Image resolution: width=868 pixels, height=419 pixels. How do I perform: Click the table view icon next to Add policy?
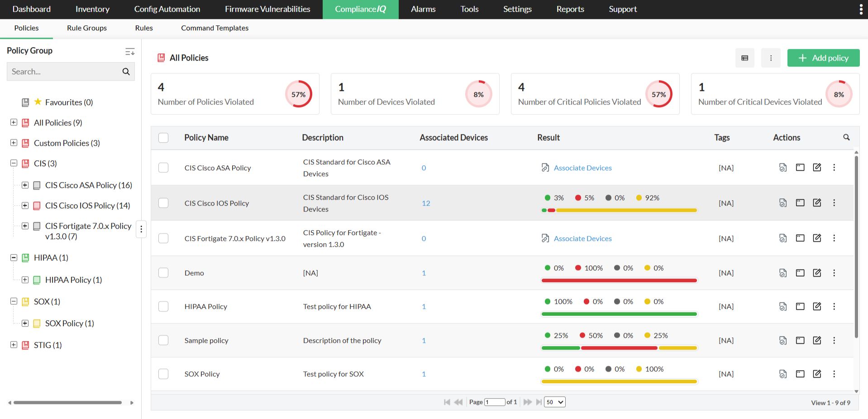(x=744, y=58)
